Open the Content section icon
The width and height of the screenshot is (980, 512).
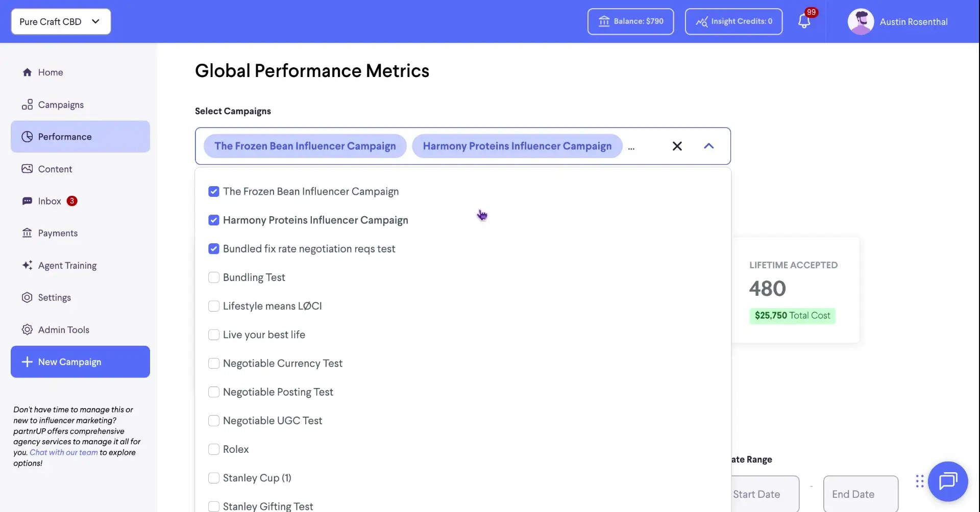(x=27, y=168)
